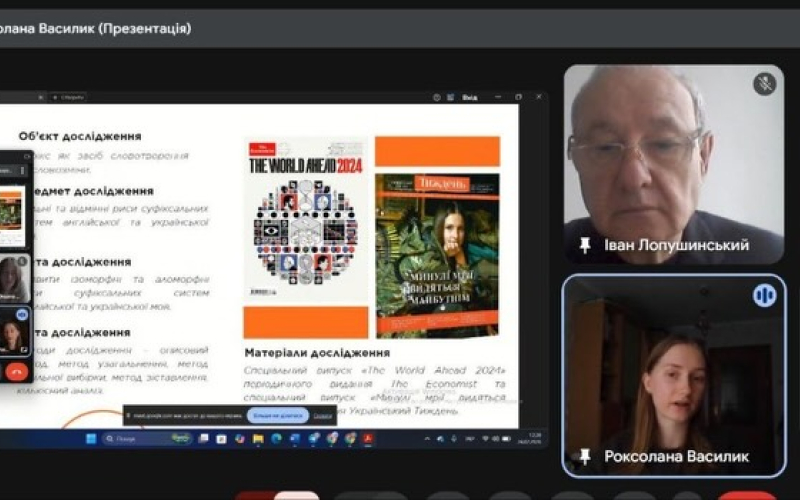The width and height of the screenshot is (800, 500).
Task: Click audio indicator on Роксолана Василик tile
Action: pos(764,295)
